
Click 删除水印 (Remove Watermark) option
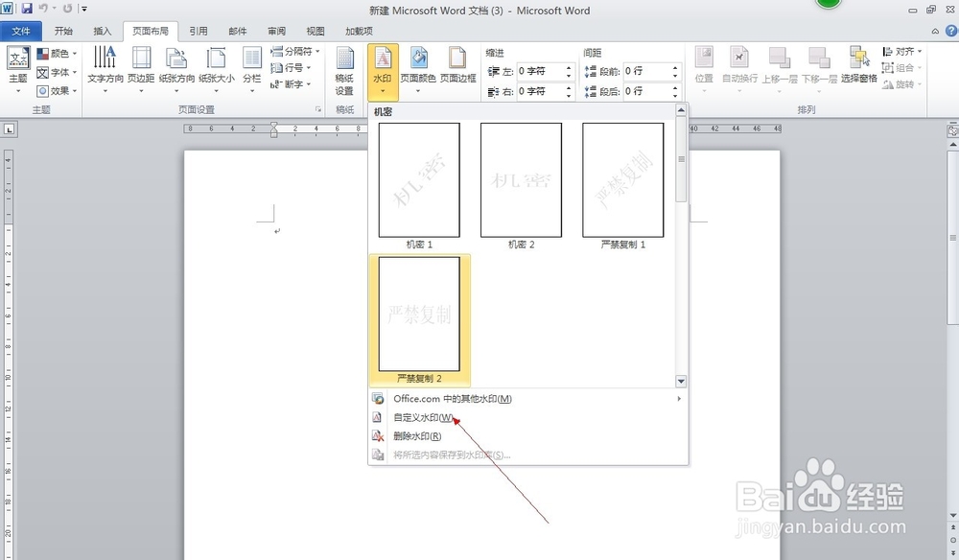(x=420, y=434)
